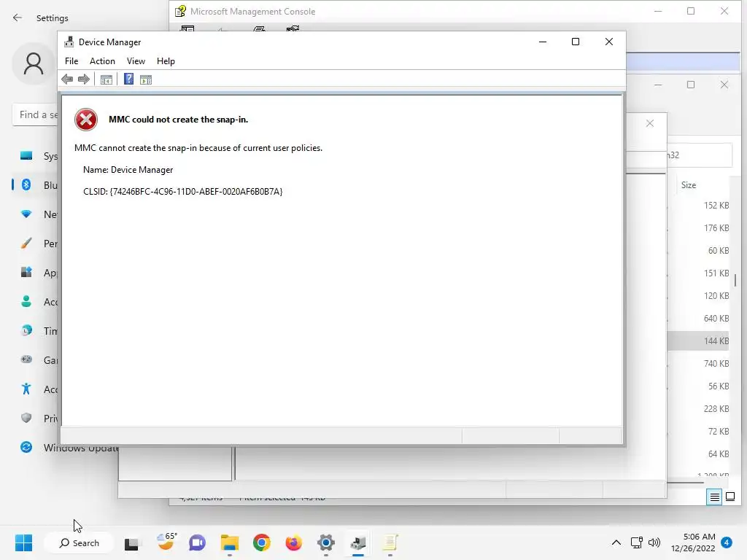The height and width of the screenshot is (560, 747).
Task: Maximize the Microsoft Management Console window
Action: pyautogui.click(x=691, y=12)
